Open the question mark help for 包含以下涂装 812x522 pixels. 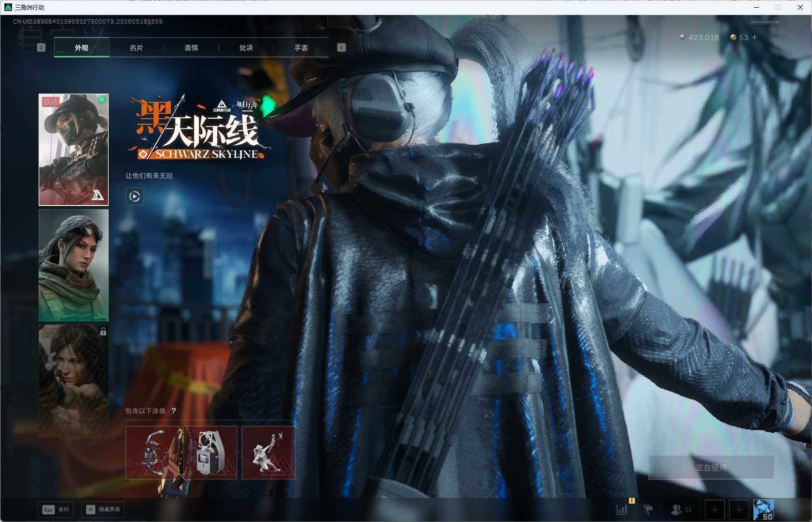pos(173,411)
